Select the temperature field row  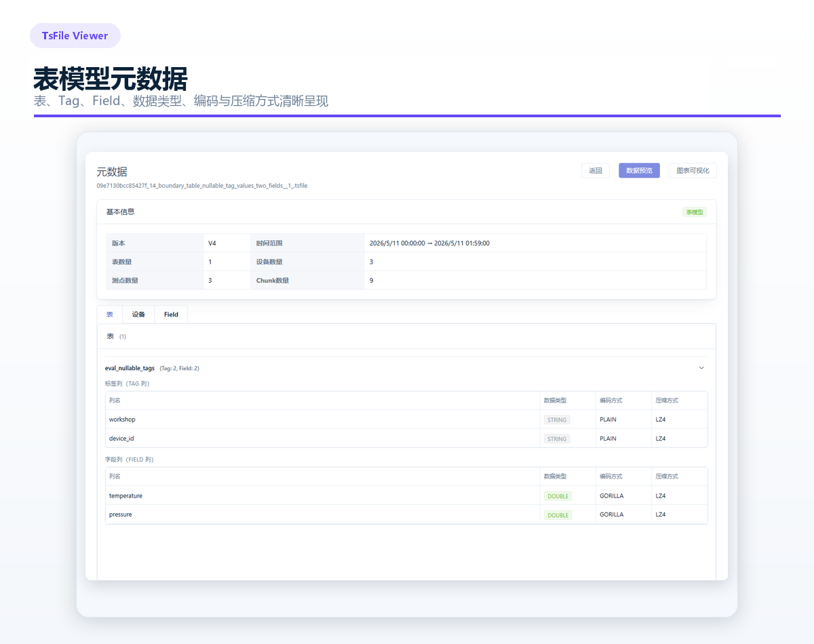tap(406, 496)
